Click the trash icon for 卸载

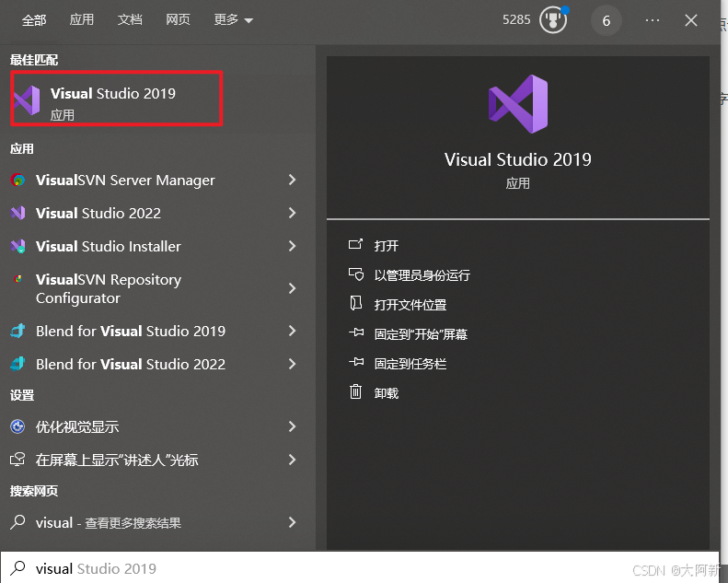(x=355, y=391)
